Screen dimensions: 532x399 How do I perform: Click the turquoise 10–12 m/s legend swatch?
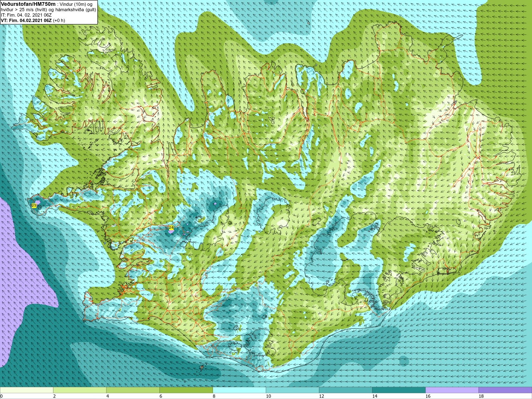pyautogui.click(x=293, y=390)
